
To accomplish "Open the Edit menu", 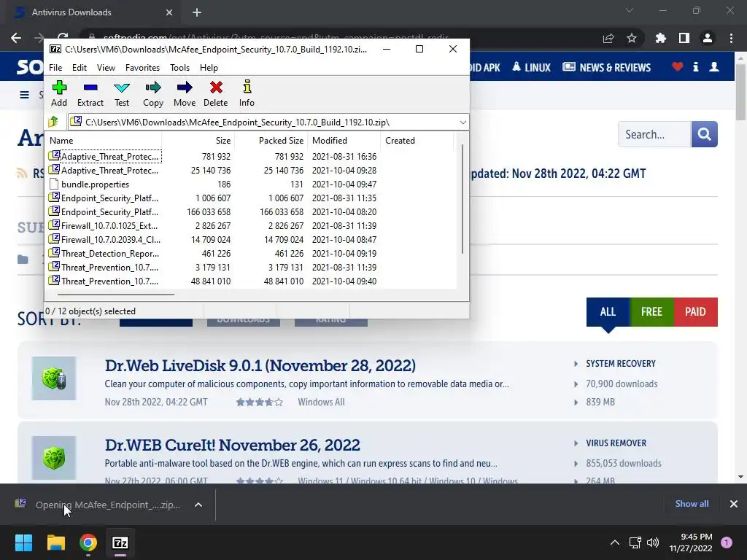I will click(x=79, y=68).
